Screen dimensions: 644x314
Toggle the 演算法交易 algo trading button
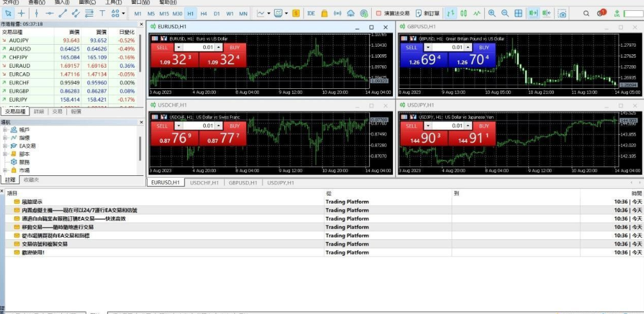coord(392,13)
